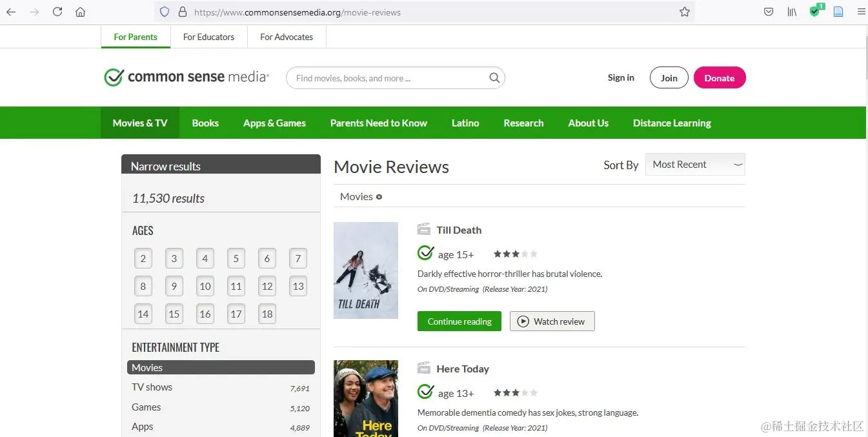Click clapperboard icon beside Here Today
Viewport: 868px width, 437px height.
coord(424,368)
